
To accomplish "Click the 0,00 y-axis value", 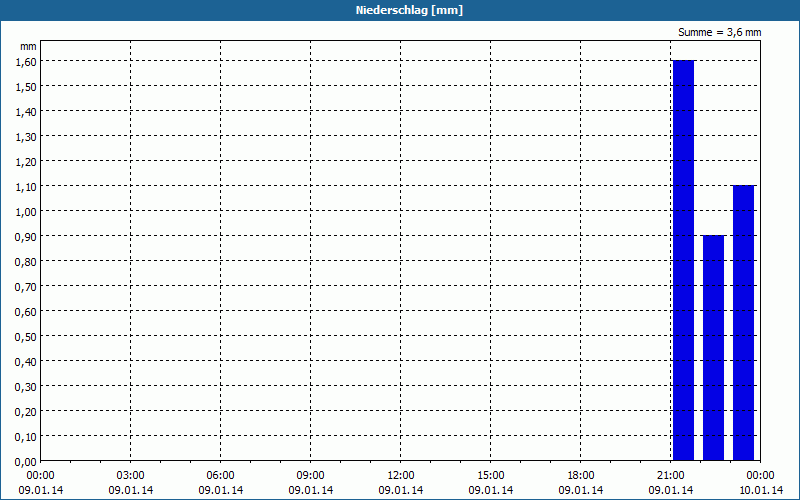I will pos(26,462).
